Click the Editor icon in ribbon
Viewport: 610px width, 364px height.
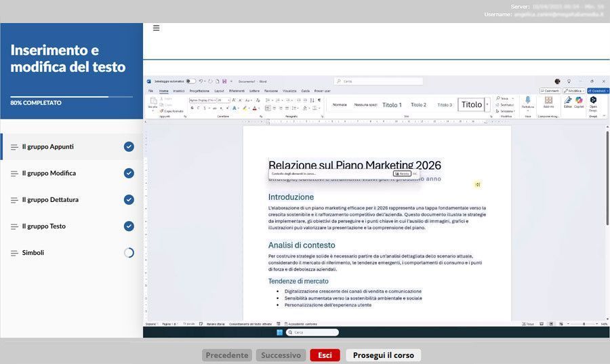(568, 100)
